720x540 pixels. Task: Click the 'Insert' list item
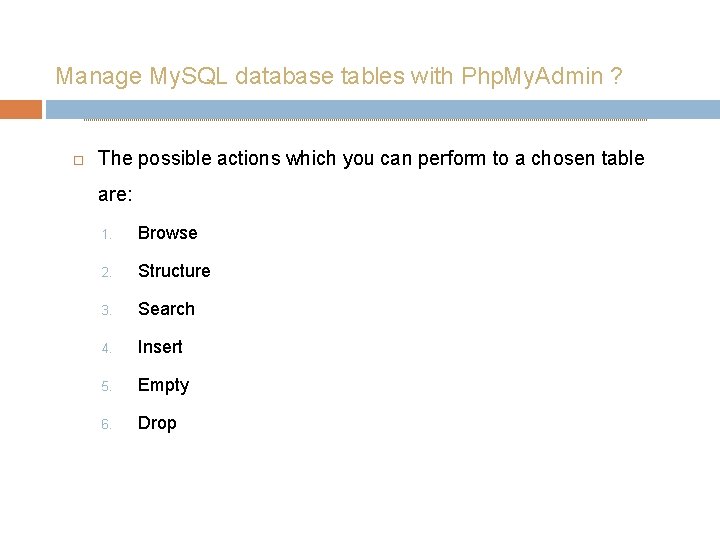pyautogui.click(x=160, y=347)
